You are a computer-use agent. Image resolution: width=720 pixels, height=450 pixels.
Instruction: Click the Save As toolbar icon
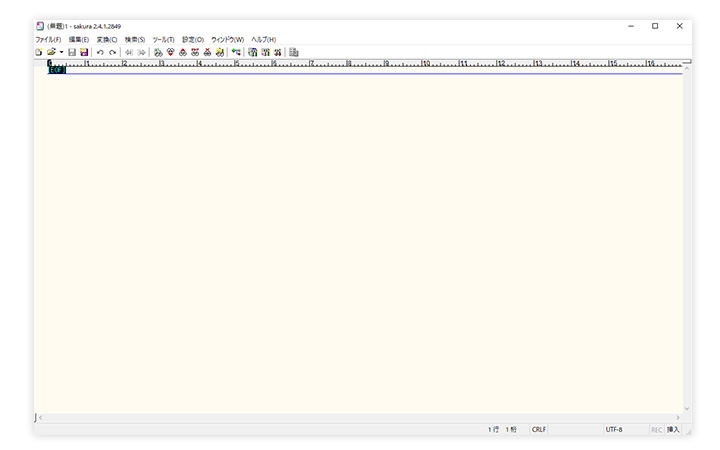pos(84,52)
